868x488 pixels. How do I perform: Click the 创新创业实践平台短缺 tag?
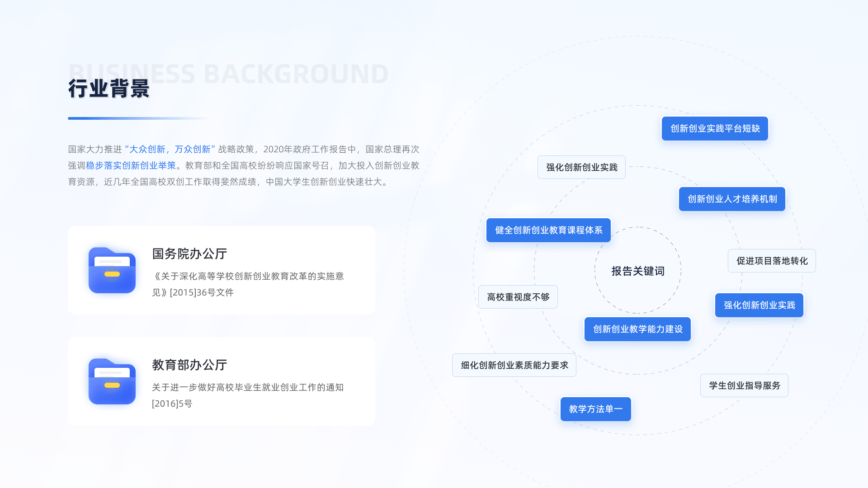[715, 129]
